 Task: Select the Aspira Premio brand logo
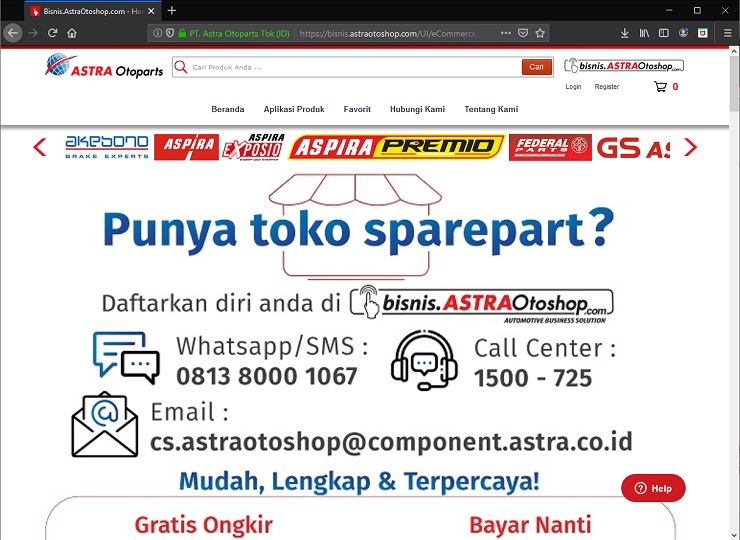coord(396,147)
